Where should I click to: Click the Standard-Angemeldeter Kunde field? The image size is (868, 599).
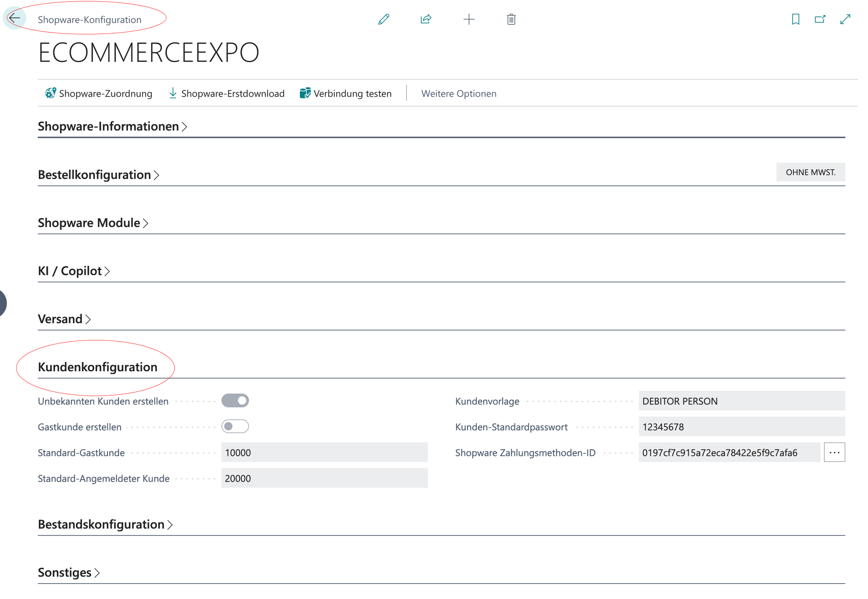tap(324, 478)
